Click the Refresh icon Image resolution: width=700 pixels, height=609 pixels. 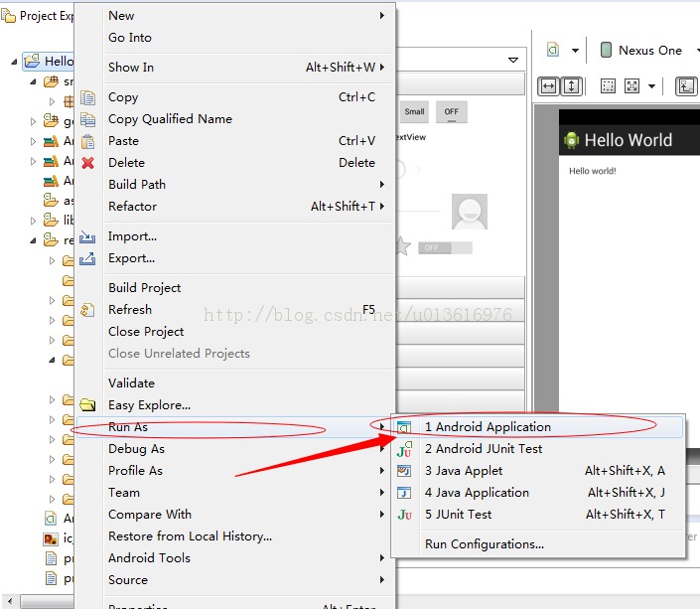(x=87, y=310)
